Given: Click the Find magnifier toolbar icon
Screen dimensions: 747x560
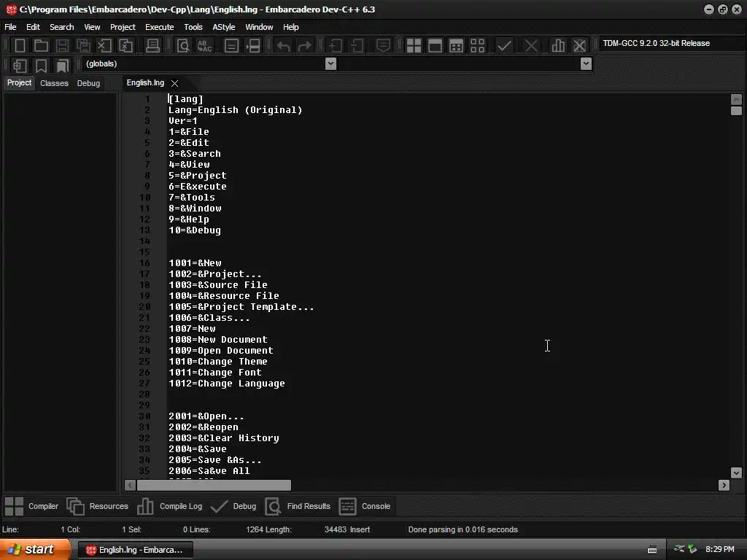Looking at the screenshot, I should [183, 46].
